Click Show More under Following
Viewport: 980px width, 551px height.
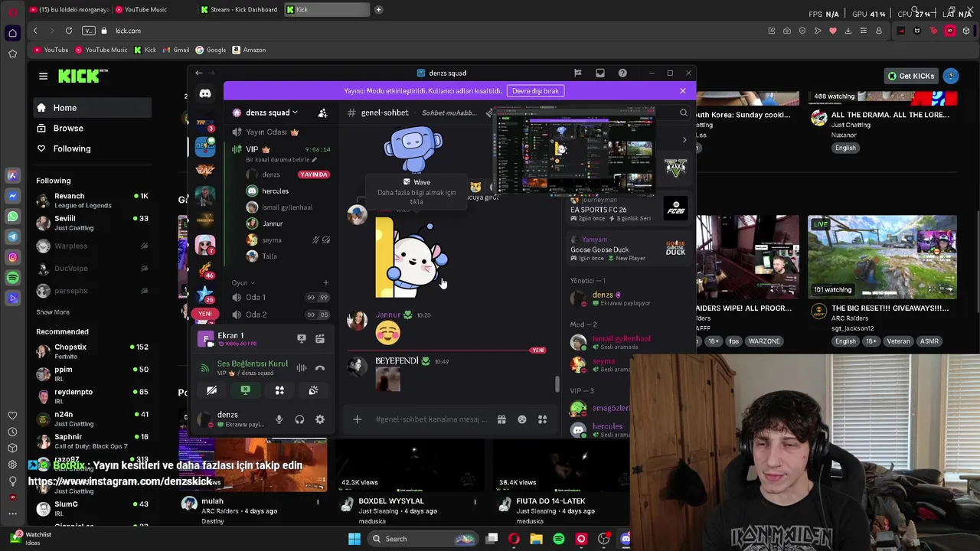53,312
